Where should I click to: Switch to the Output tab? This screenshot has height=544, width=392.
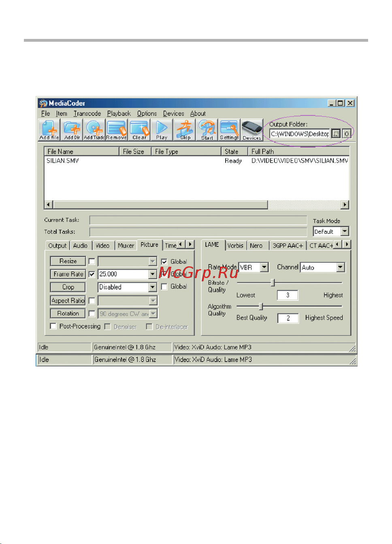[x=58, y=246]
